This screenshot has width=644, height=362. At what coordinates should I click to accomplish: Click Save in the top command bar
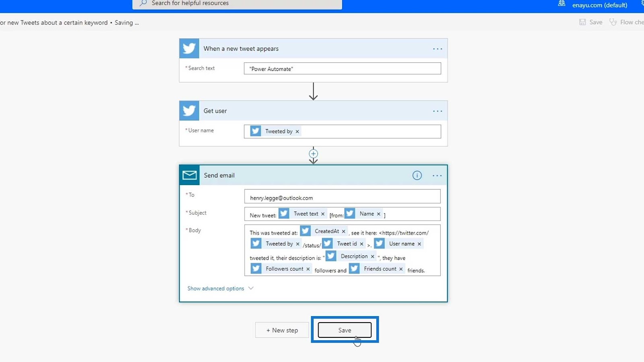pos(591,22)
